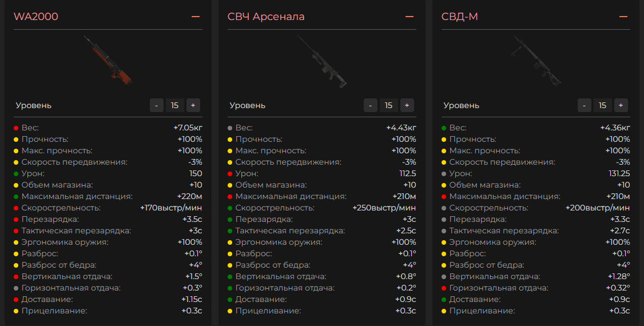Image resolution: width=644 pixels, height=326 pixels.
Task: Select WA2000 draw time +1.15с
Action: click(192, 299)
